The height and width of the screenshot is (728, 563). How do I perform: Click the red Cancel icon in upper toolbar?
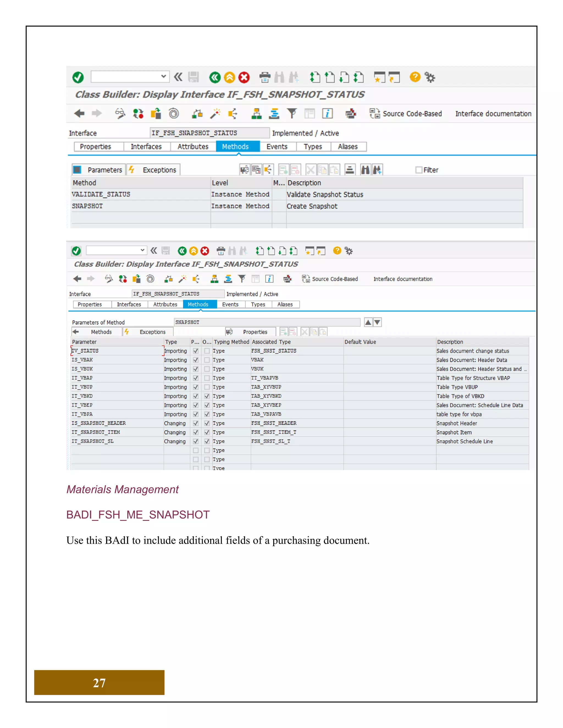tap(244, 77)
